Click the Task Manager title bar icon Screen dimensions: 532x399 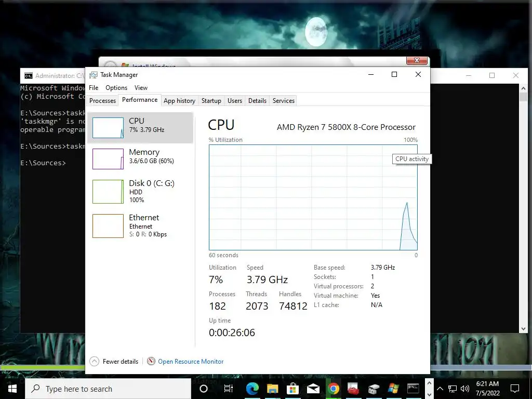94,75
